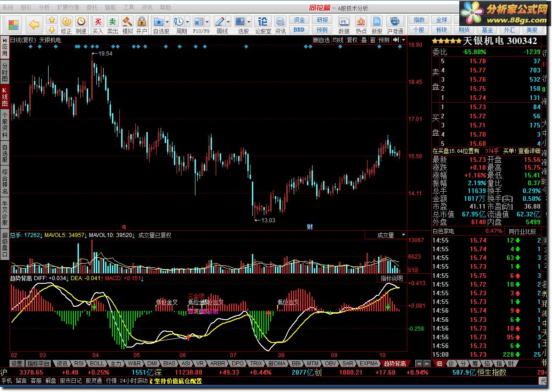Click the 指数 index button
This screenshot has height=392, width=552.
419,20
